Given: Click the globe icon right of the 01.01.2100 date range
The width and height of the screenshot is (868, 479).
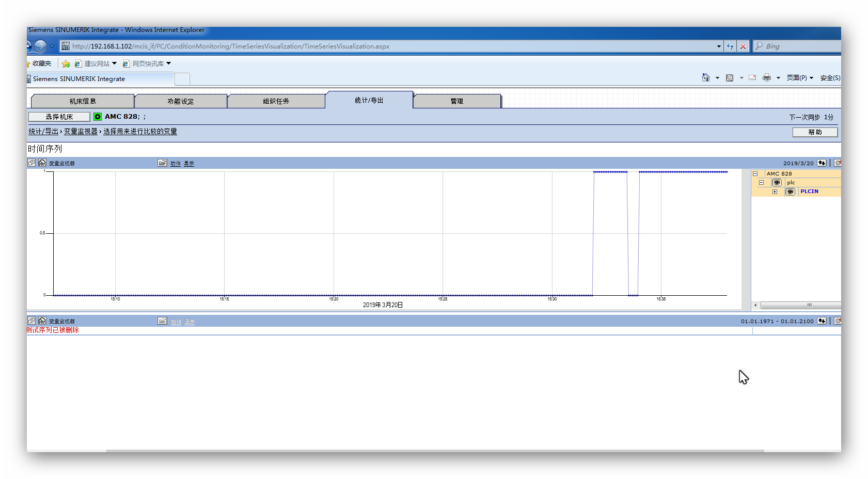Looking at the screenshot, I should (838, 321).
